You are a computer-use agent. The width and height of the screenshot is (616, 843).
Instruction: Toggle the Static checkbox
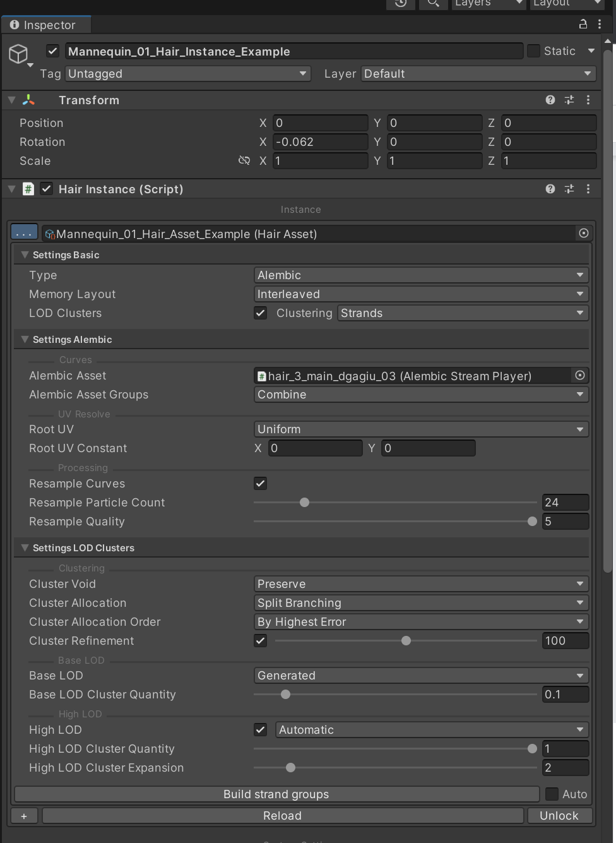[x=534, y=51]
